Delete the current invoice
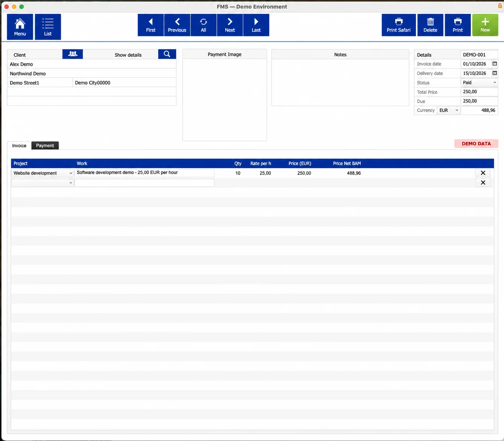504x441 pixels. 430,25
